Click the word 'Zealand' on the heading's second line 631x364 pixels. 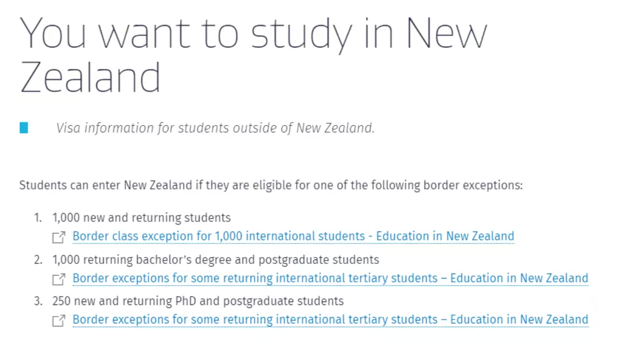(x=90, y=77)
